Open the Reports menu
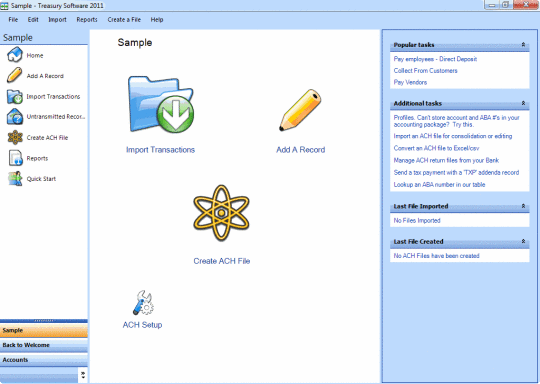The image size is (540, 384). [x=87, y=20]
